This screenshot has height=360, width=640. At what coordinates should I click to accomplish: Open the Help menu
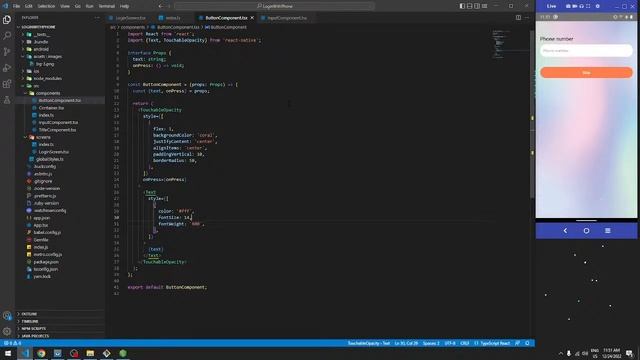[124, 6]
